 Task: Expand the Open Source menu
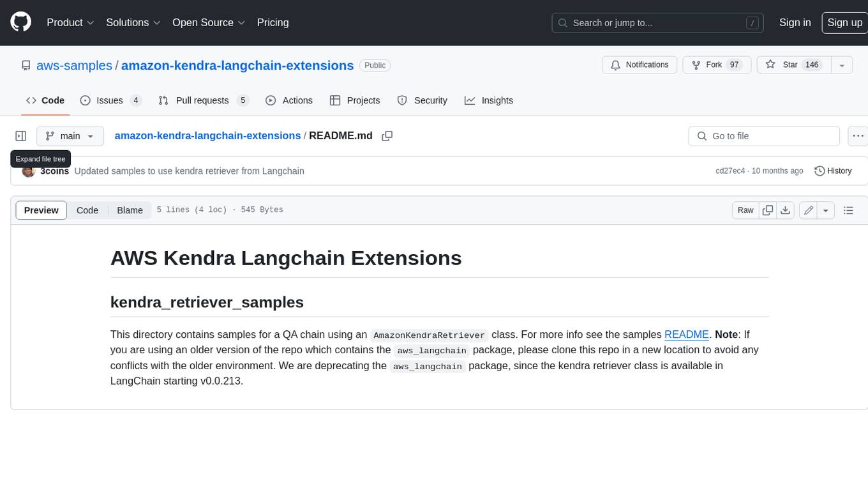(209, 22)
